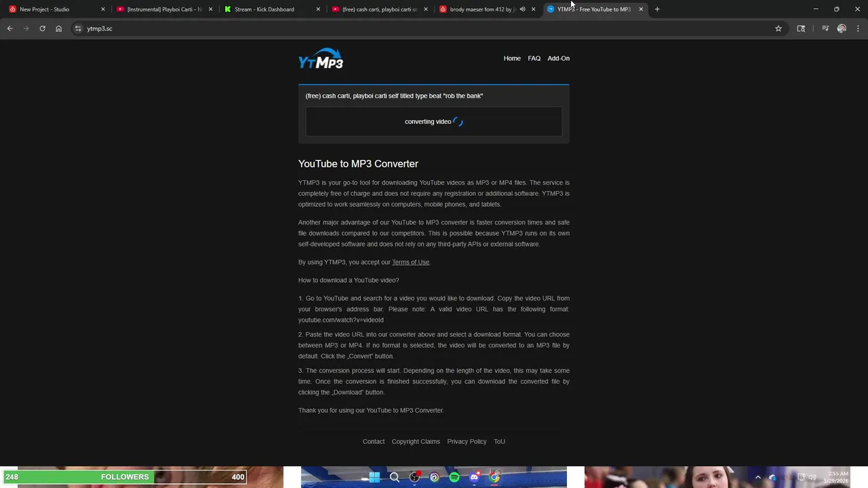This screenshot has height=488, width=868.
Task: Open the Home menu link
Action: (x=512, y=58)
